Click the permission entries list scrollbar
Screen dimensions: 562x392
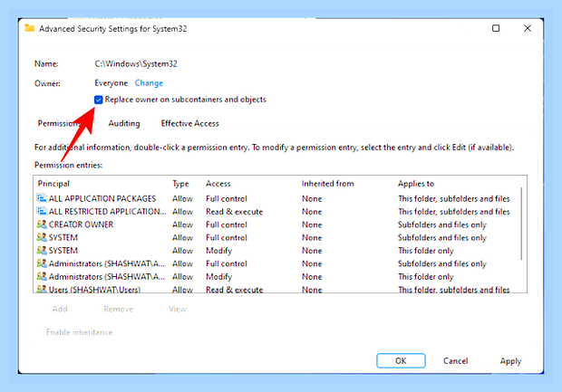point(521,224)
